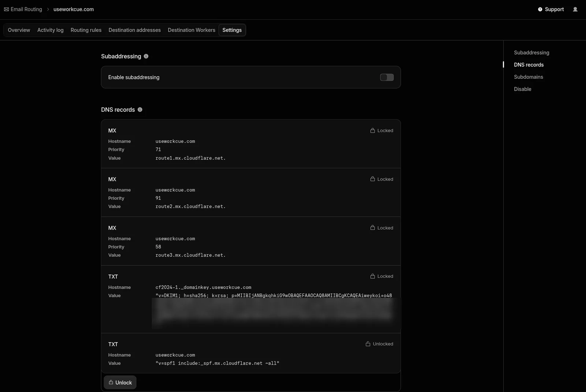Click the useworkcue.com hostname in SPF TXT record

pos(175,355)
